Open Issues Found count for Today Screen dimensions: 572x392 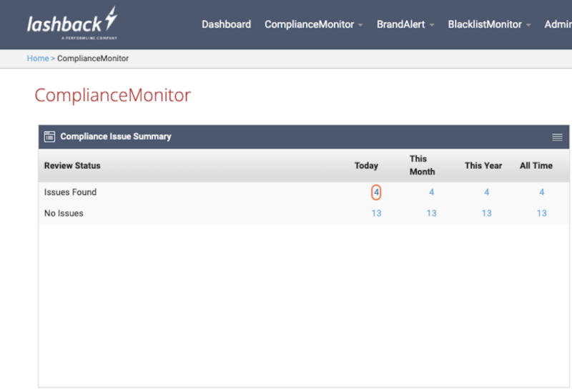pos(376,192)
